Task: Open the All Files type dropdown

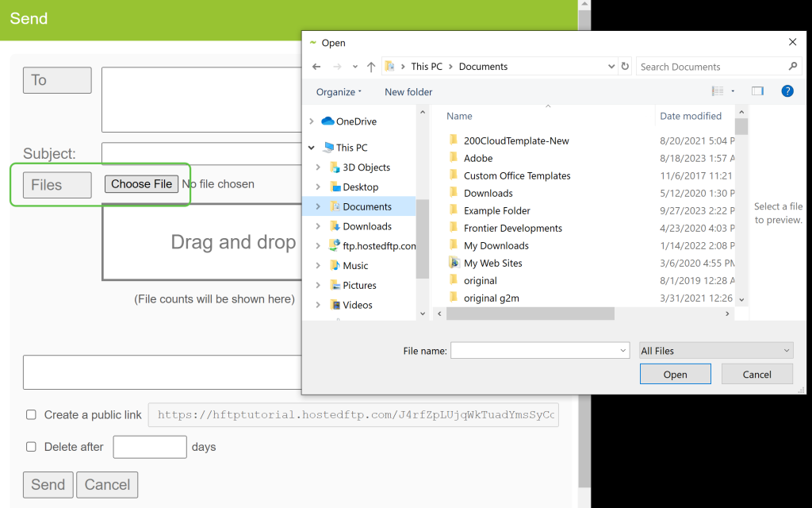Action: point(716,351)
